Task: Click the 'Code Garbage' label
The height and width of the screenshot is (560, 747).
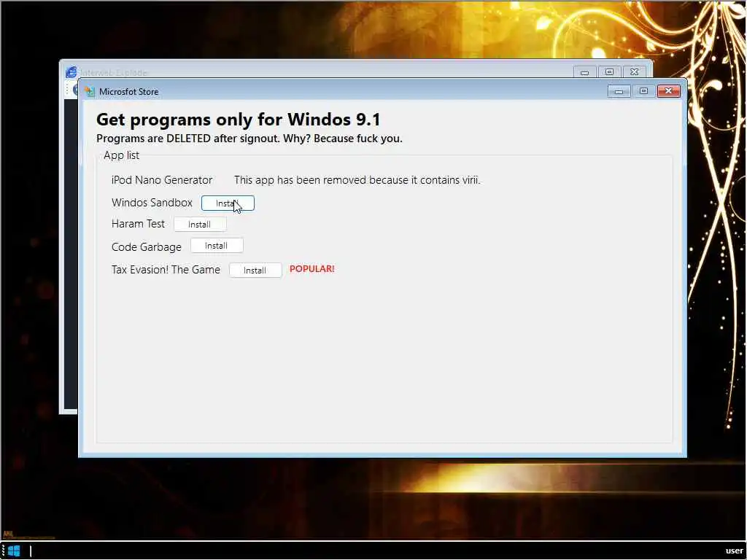Action: point(147,247)
